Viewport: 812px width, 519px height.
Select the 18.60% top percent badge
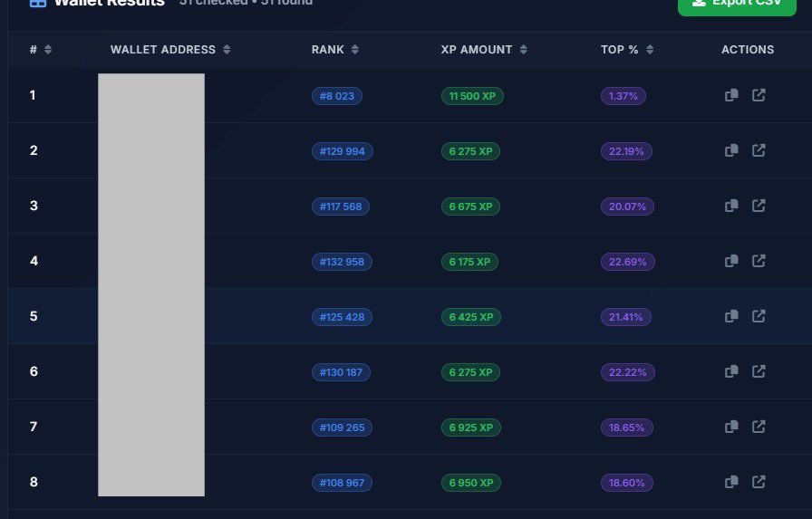click(x=626, y=484)
